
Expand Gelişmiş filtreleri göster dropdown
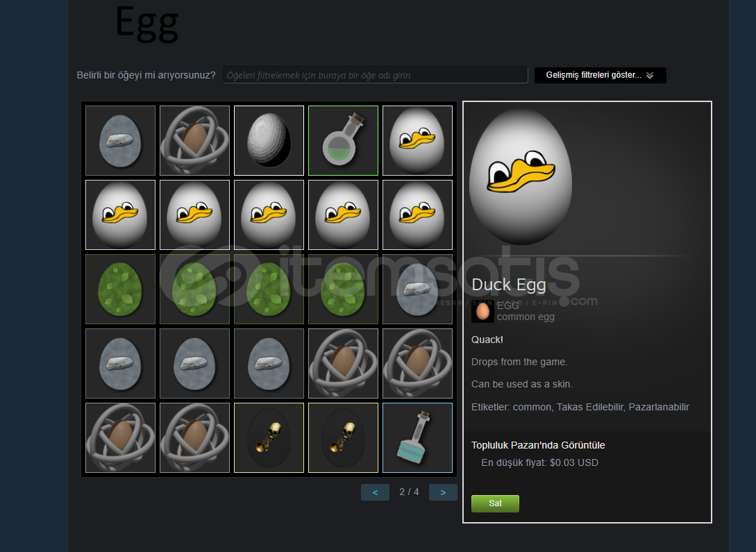(x=600, y=75)
